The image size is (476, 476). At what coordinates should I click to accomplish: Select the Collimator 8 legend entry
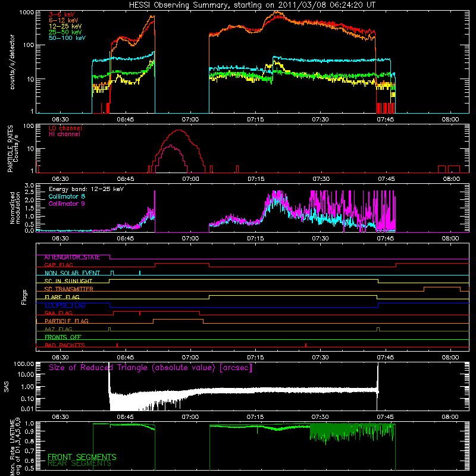click(x=67, y=196)
